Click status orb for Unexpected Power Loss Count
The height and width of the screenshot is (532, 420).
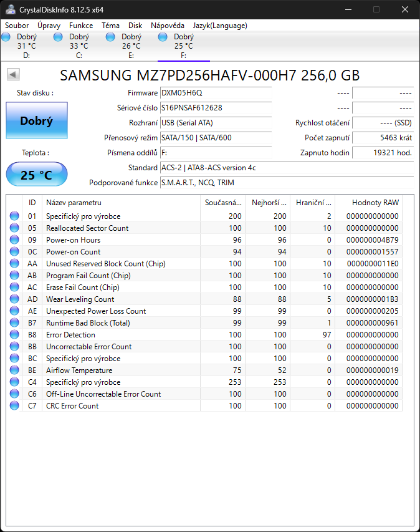click(14, 311)
